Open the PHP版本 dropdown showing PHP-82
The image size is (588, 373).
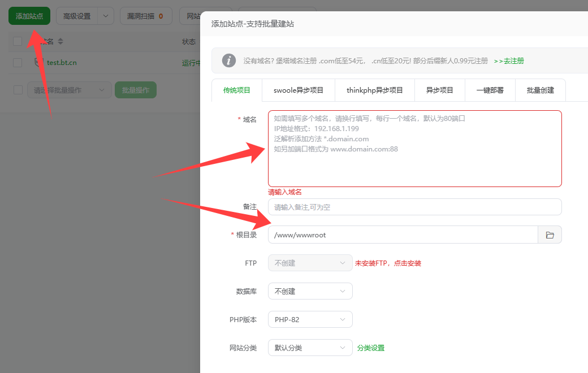310,319
